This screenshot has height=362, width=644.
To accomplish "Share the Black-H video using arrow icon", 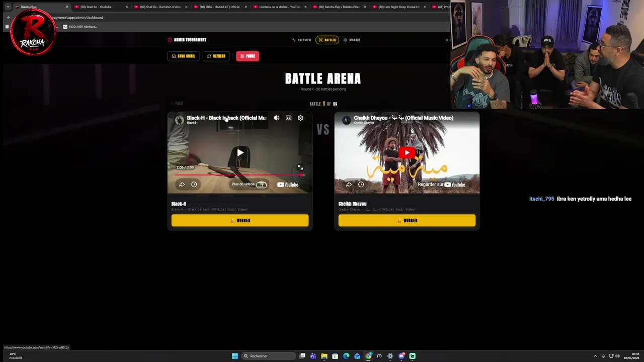I will 182,185.
